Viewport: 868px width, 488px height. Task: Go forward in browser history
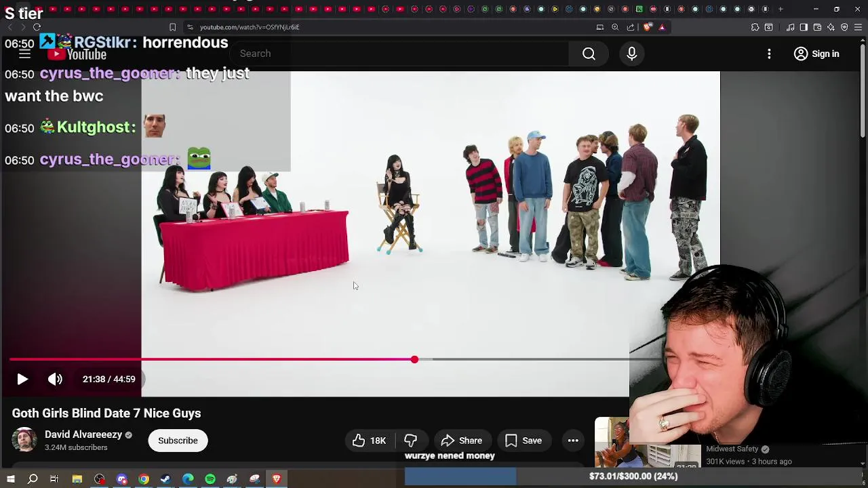pos(23,27)
